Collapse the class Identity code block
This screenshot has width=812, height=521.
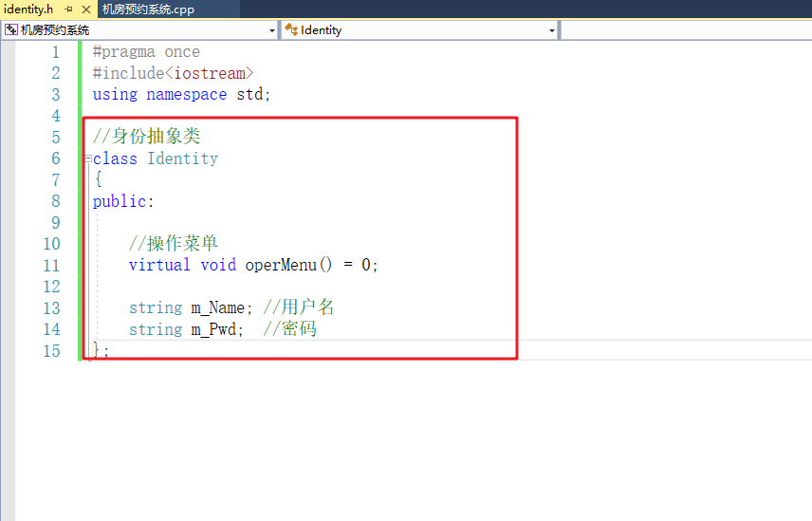pyautogui.click(x=87, y=158)
